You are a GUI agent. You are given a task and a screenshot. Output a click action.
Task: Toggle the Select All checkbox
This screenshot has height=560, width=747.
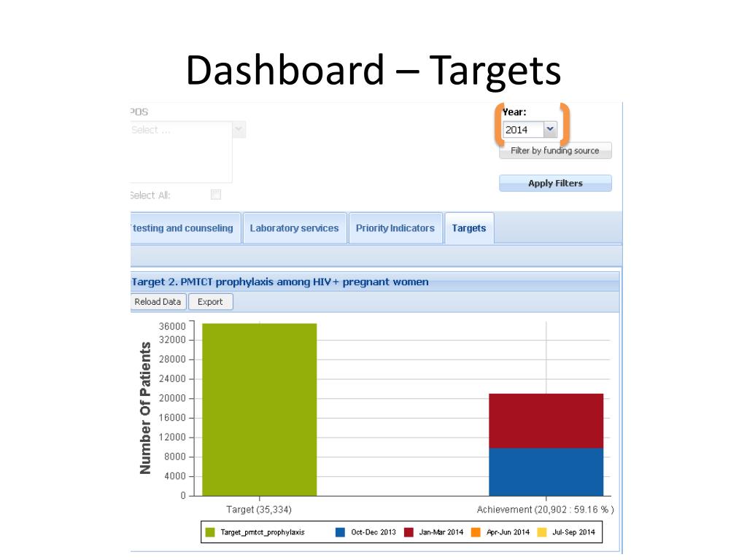click(x=216, y=194)
